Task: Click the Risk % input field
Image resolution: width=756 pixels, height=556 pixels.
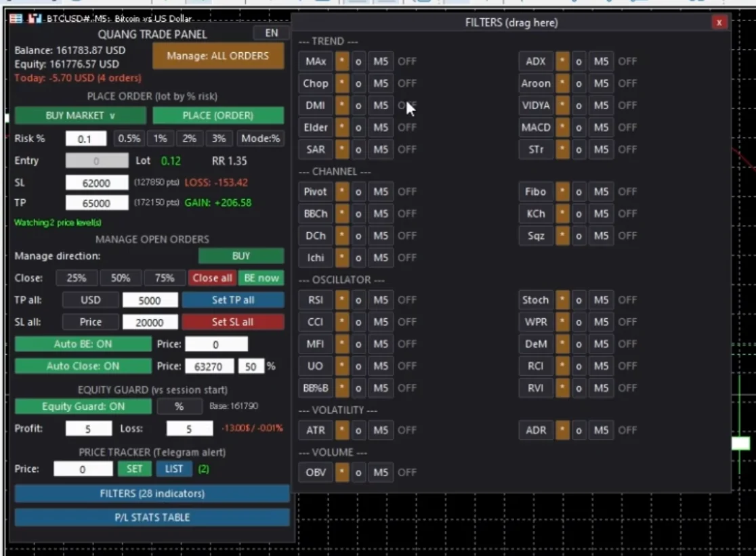Action: click(x=86, y=140)
